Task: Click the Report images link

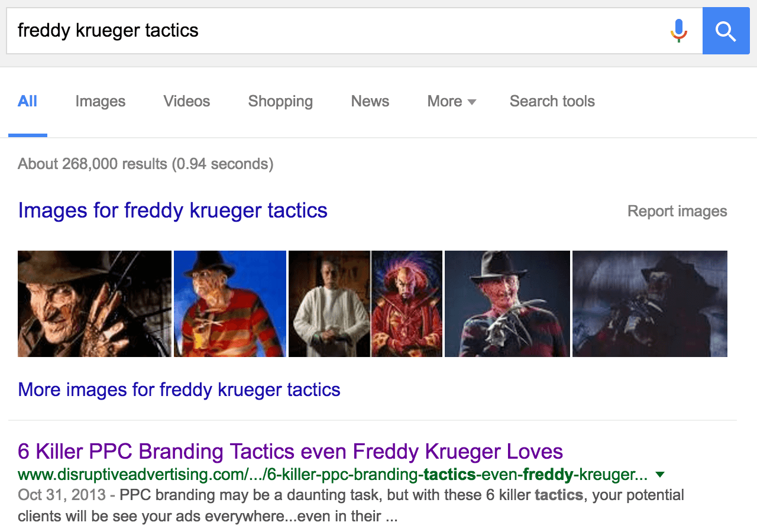Action: 677,211
